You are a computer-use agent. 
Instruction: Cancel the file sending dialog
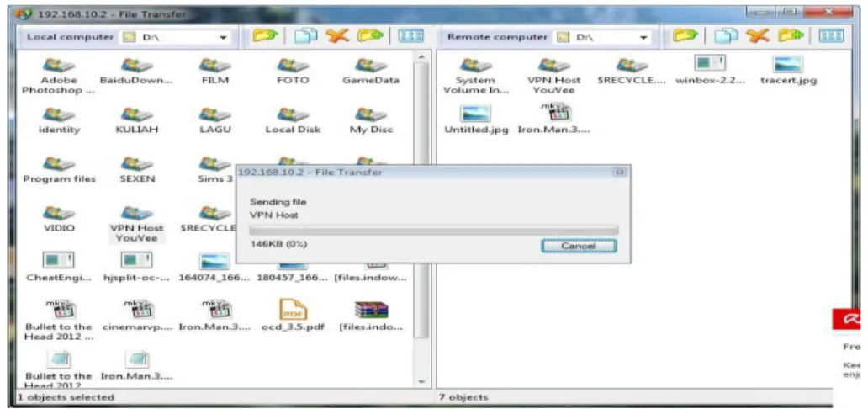(x=579, y=246)
